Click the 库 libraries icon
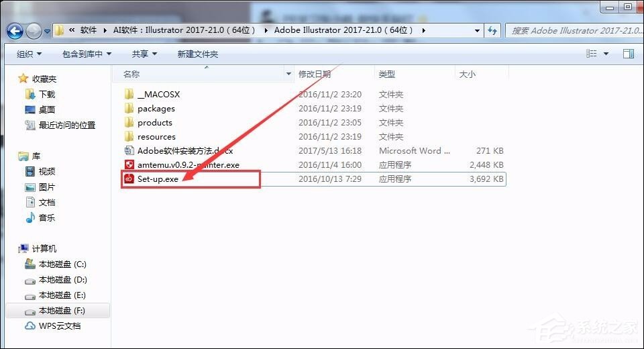 23,156
